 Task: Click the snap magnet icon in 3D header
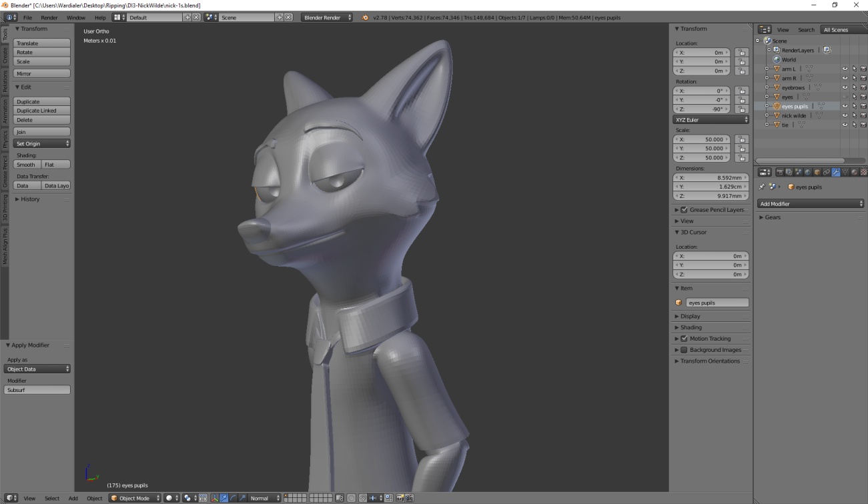[363, 498]
